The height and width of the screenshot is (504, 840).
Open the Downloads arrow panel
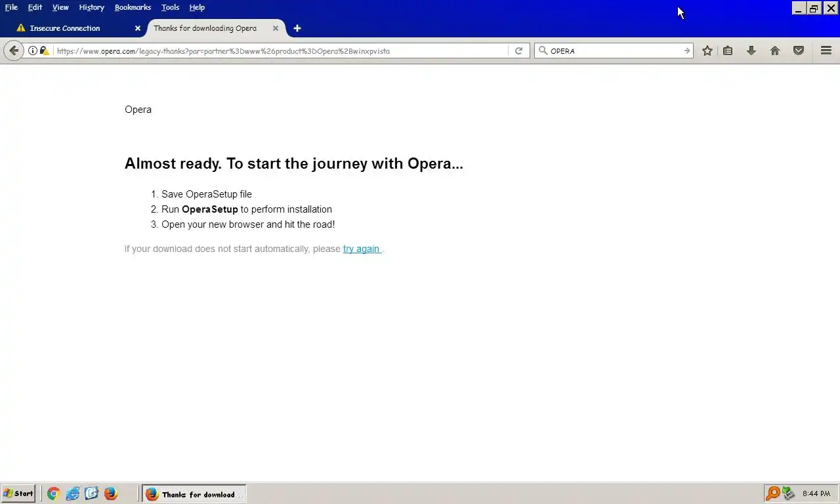tap(751, 51)
